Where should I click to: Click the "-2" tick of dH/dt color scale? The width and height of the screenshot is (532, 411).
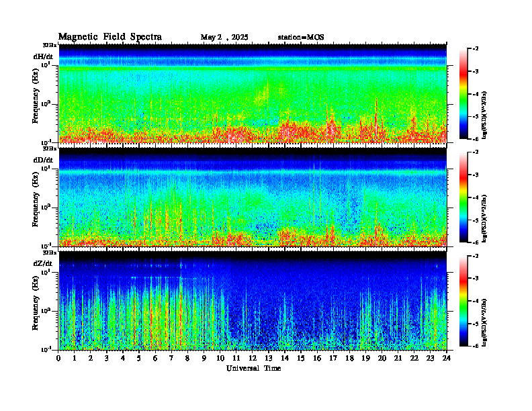[476, 49]
